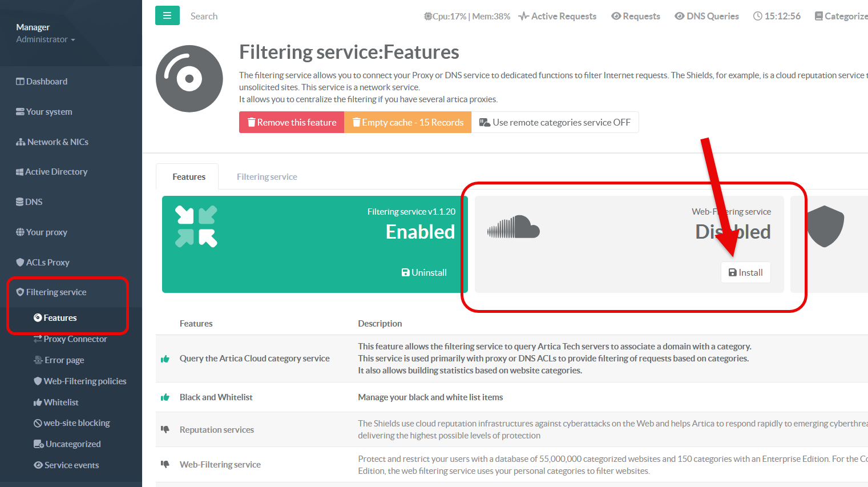The image size is (868, 487).
Task: Toggle Use remote categories service OFF
Action: coord(555,122)
